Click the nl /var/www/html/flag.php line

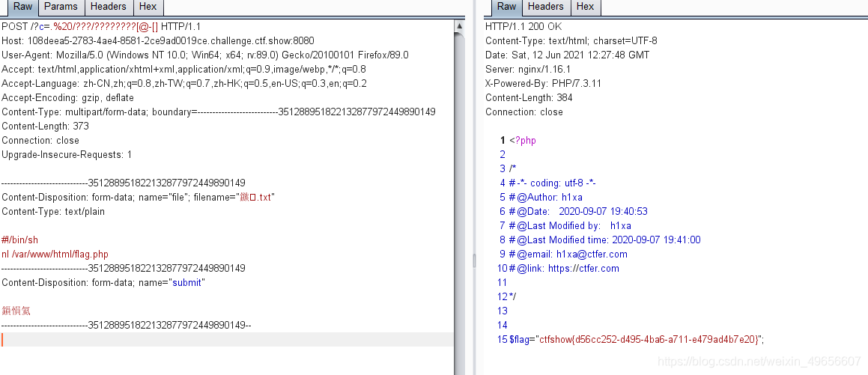pos(55,254)
